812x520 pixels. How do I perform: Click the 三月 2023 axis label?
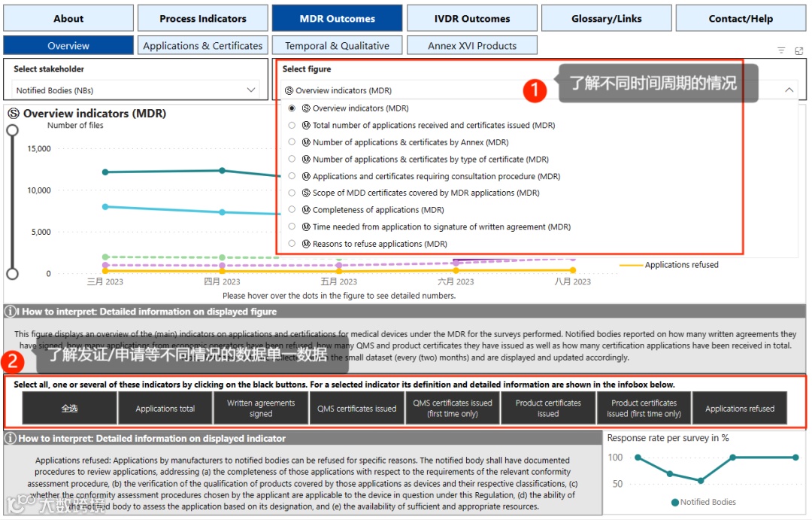105,281
